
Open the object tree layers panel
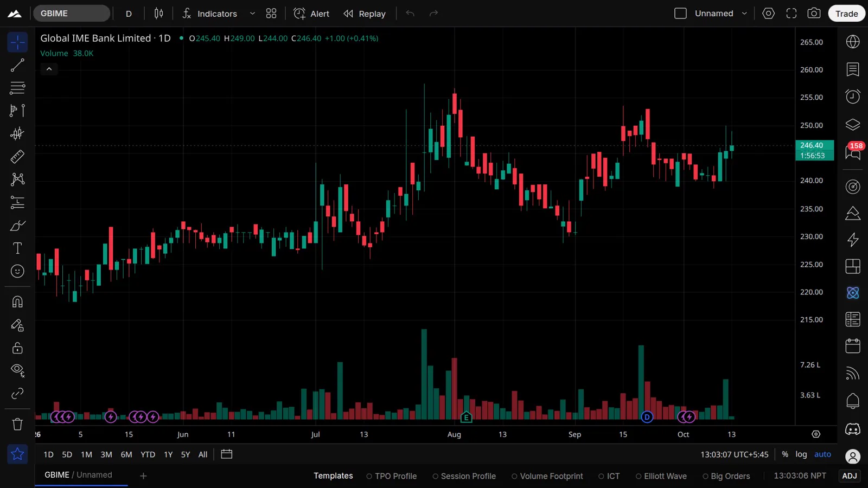click(853, 125)
